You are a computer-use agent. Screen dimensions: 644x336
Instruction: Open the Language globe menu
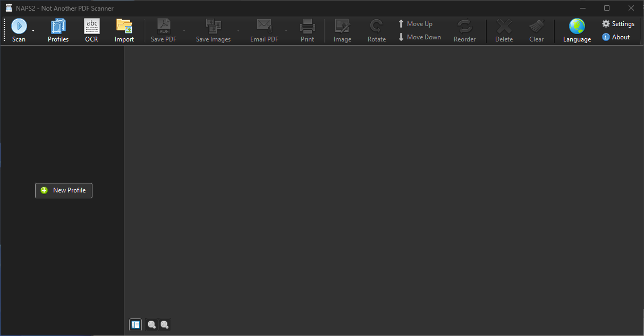click(577, 30)
